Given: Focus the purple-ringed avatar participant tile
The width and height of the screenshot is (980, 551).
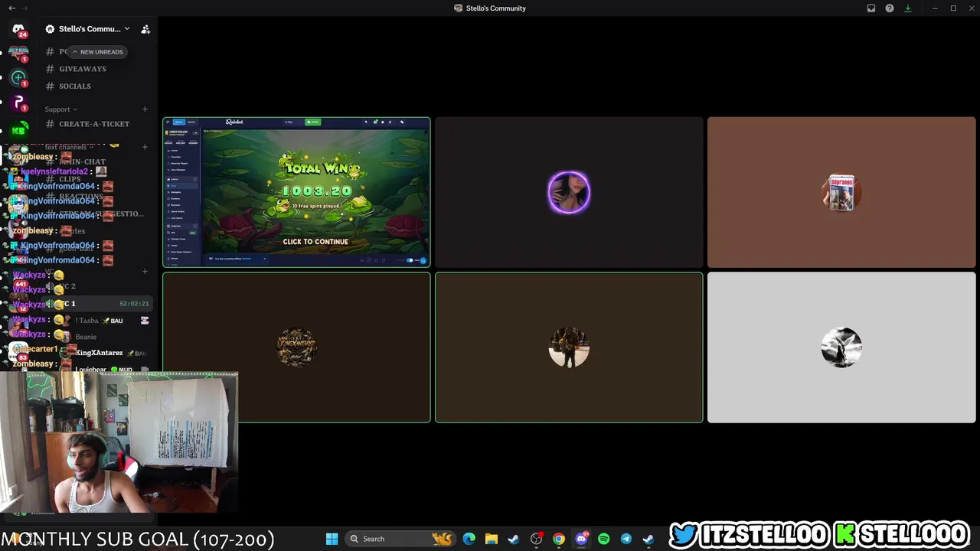Looking at the screenshot, I should pyautogui.click(x=569, y=192).
